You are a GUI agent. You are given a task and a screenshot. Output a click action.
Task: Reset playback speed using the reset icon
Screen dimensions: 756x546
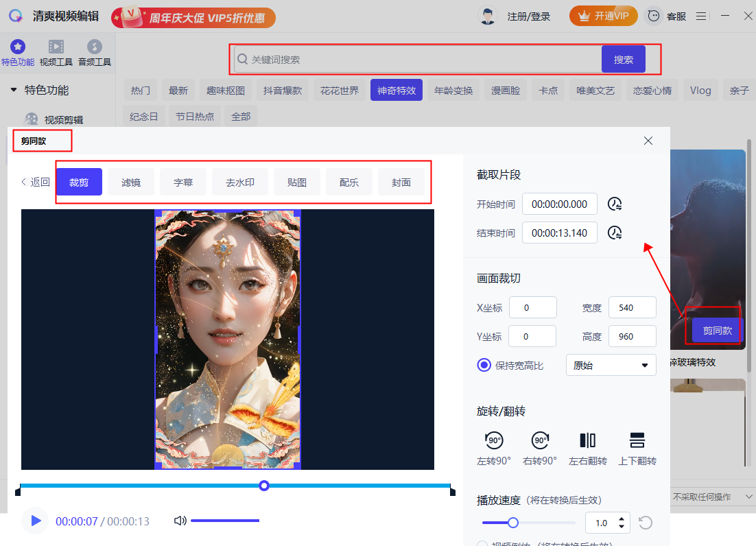pyautogui.click(x=645, y=523)
